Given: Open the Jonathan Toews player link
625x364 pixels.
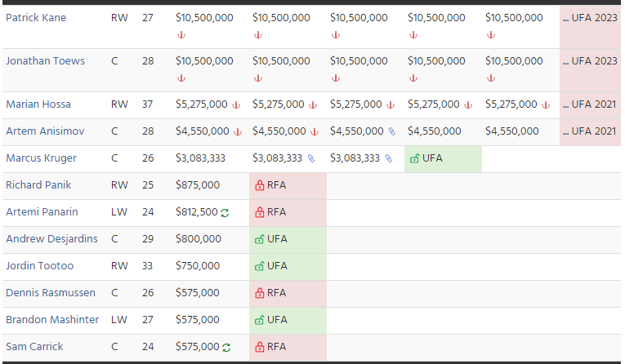Looking at the screenshot, I should pyautogui.click(x=45, y=61).
